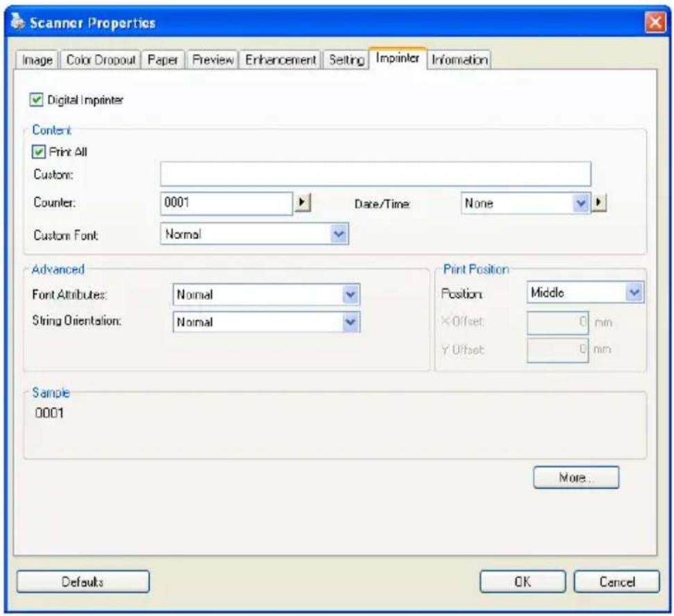
Task: Click the scanner icon in title bar
Action: click(x=17, y=21)
